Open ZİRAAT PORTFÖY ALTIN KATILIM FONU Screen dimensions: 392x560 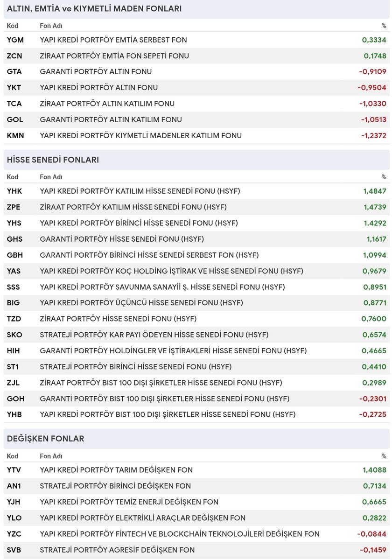(x=107, y=104)
